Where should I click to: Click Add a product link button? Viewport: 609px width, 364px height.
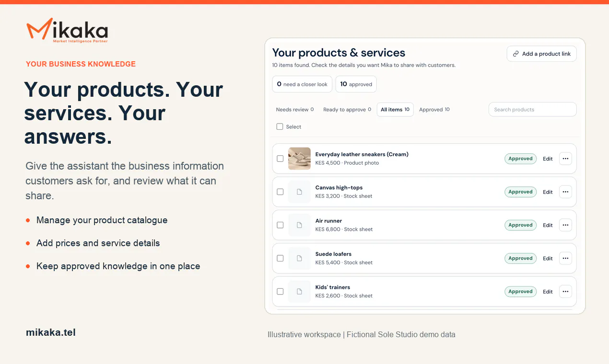point(541,54)
